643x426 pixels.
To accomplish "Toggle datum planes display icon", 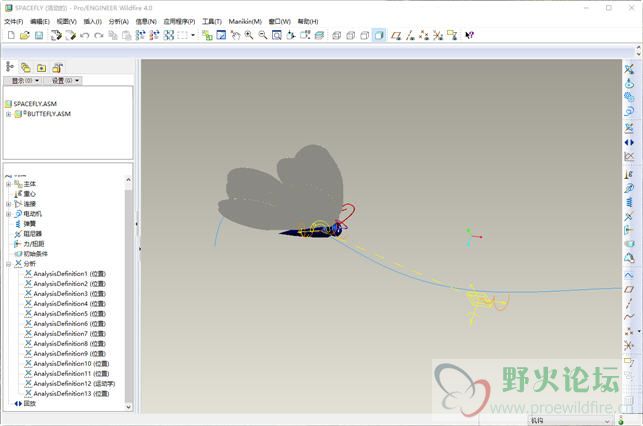I will tap(396, 35).
